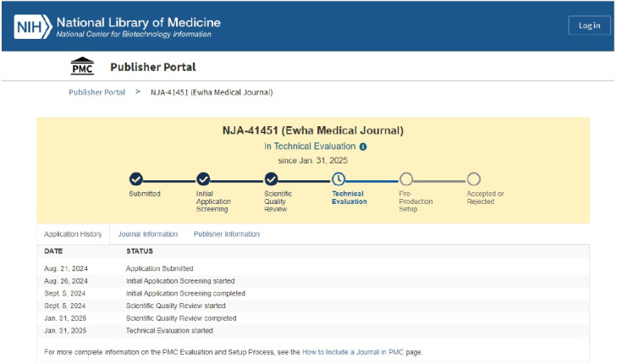Viewport: 617px width, 364px height.
Task: Click the Scientific Quality Review checkmark icon
Action: pos(271,179)
